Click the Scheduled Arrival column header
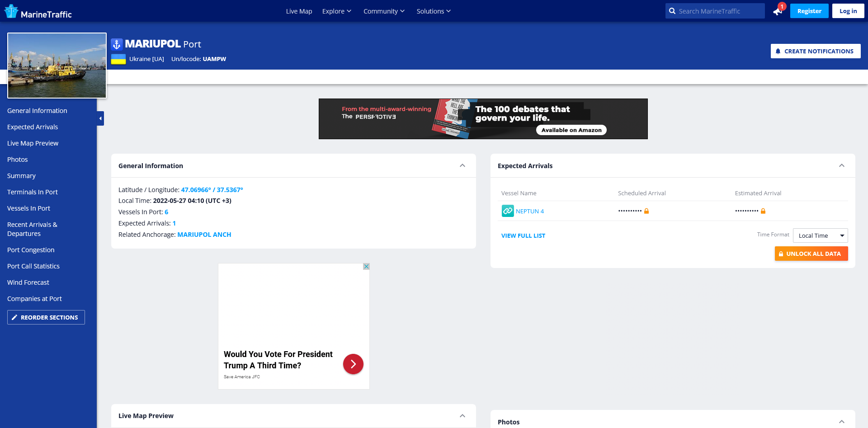The height and width of the screenshot is (428, 868). click(x=642, y=193)
